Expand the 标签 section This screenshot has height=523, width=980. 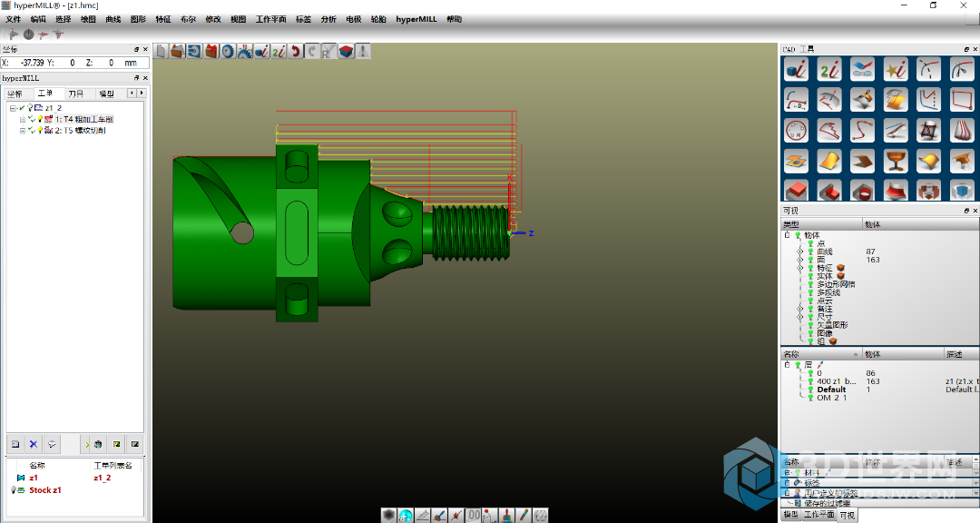(x=788, y=483)
